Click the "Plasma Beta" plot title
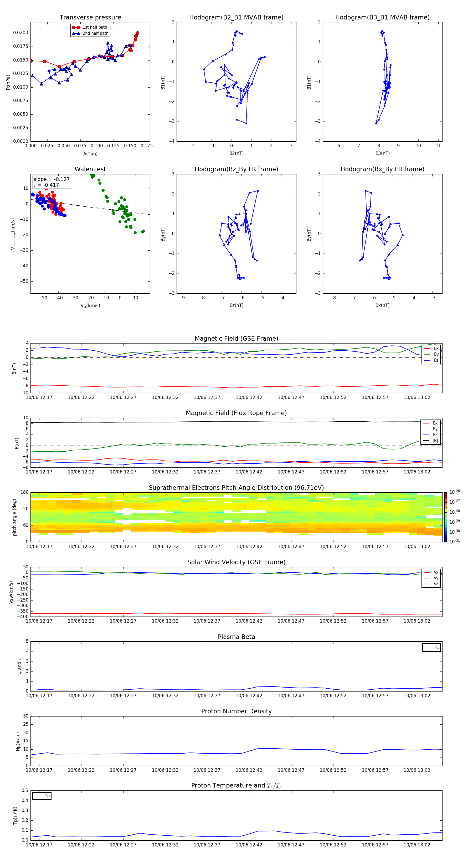 coord(236,637)
